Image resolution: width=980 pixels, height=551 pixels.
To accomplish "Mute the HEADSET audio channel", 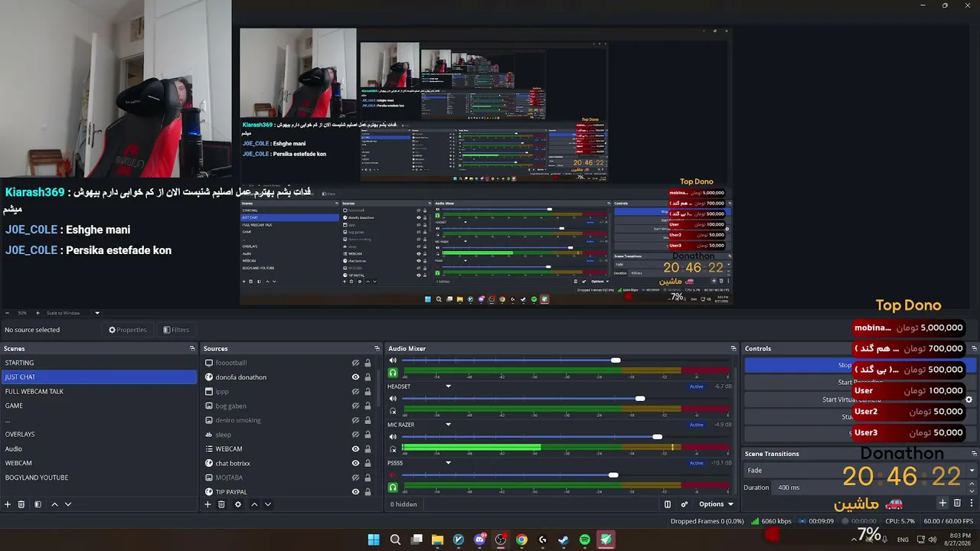I will click(393, 399).
